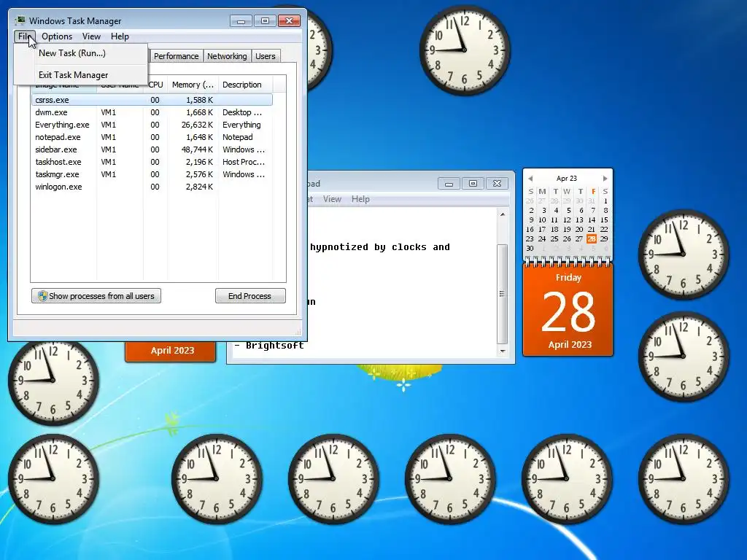Select the csrss.exe process row

click(152, 100)
